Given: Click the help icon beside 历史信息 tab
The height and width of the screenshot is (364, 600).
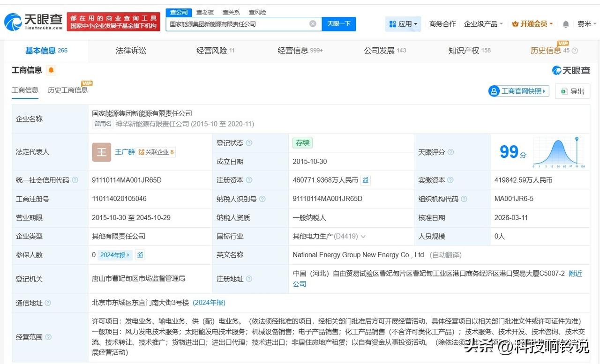Looking at the screenshot, I should pos(575,51).
